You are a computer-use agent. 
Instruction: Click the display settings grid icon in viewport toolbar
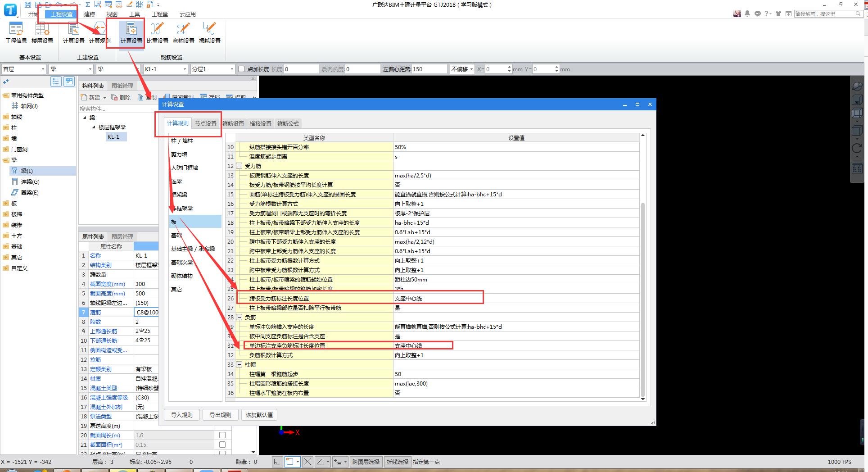point(857,169)
